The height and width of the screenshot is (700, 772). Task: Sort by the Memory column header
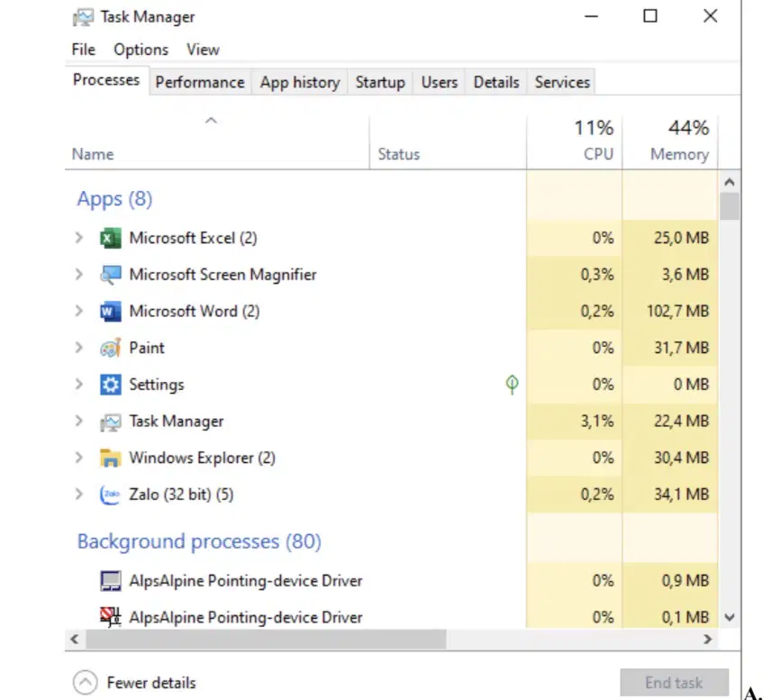pyautogui.click(x=670, y=142)
